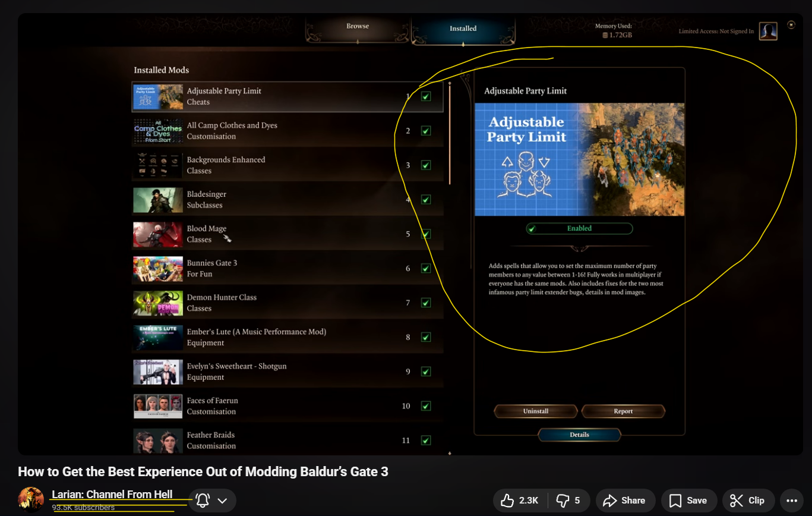The image size is (812, 516).
Task: Toggle the Enabled switch in the details panel
Action: coord(579,228)
